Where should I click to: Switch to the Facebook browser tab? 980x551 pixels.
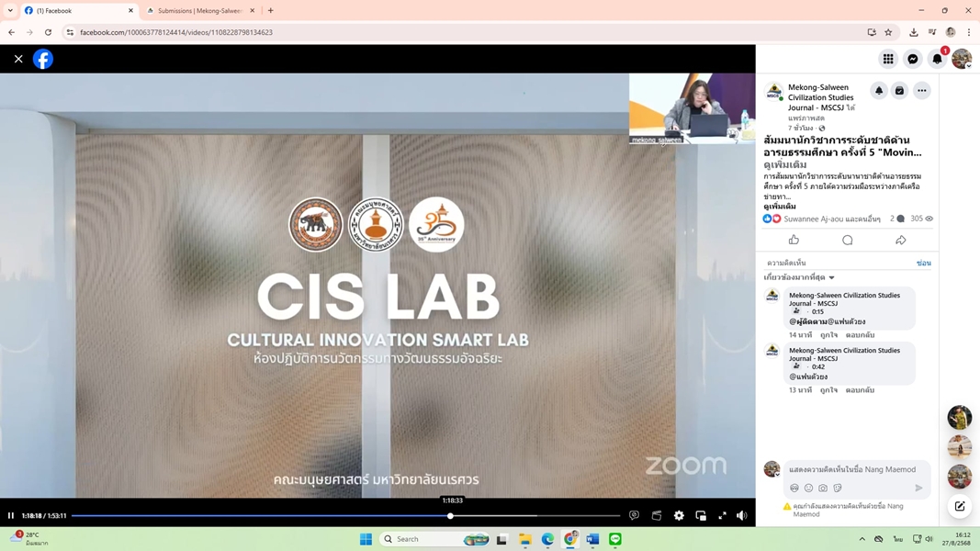[x=78, y=11]
